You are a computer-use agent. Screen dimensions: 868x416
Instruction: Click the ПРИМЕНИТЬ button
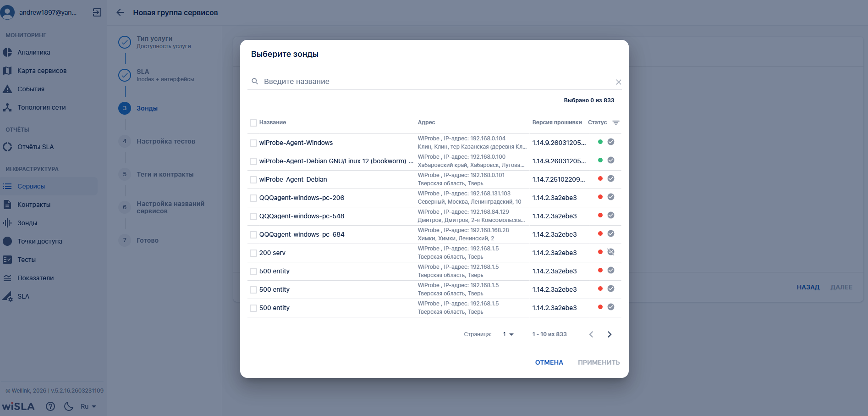tap(599, 362)
